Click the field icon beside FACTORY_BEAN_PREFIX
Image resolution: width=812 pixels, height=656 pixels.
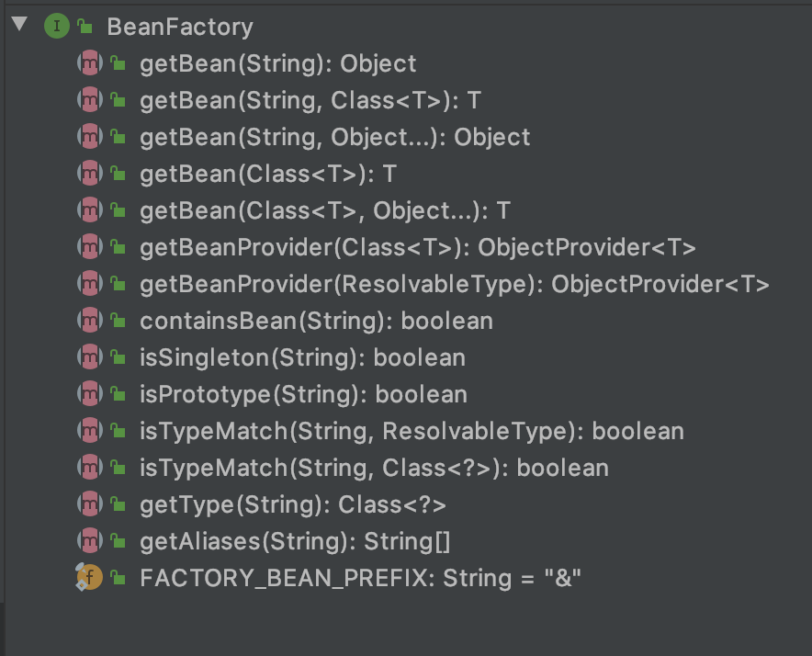91,578
